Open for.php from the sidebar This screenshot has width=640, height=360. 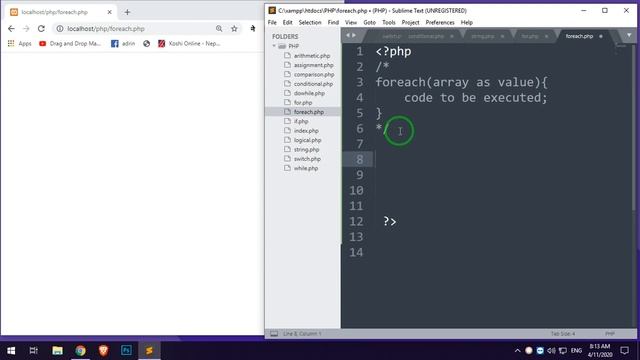pos(303,102)
